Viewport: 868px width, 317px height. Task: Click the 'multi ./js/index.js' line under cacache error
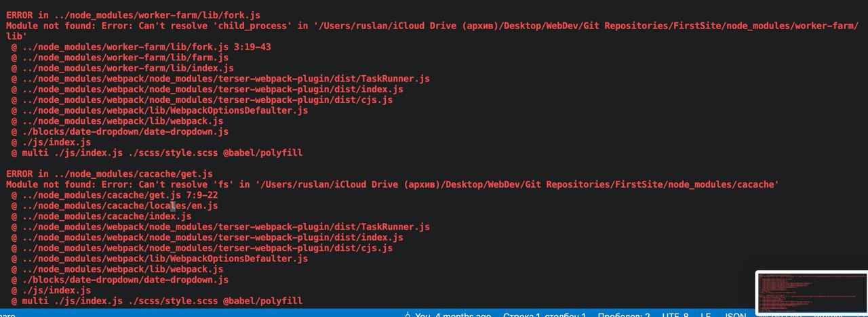pos(157,301)
